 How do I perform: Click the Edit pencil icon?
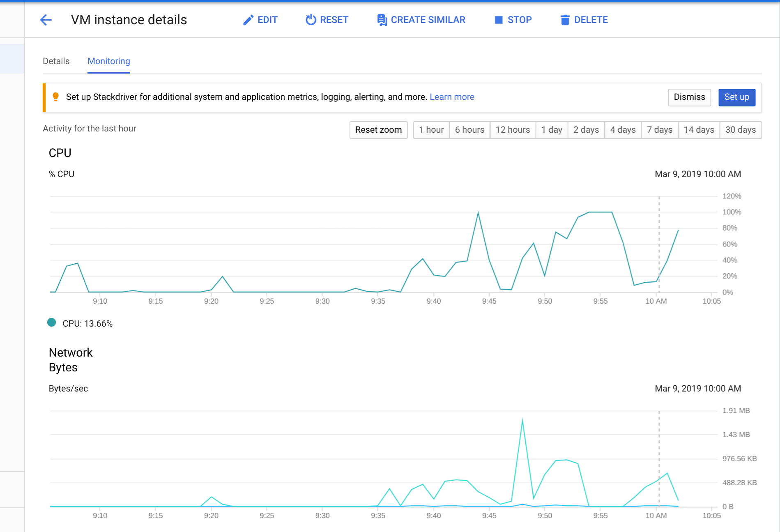pyautogui.click(x=248, y=20)
